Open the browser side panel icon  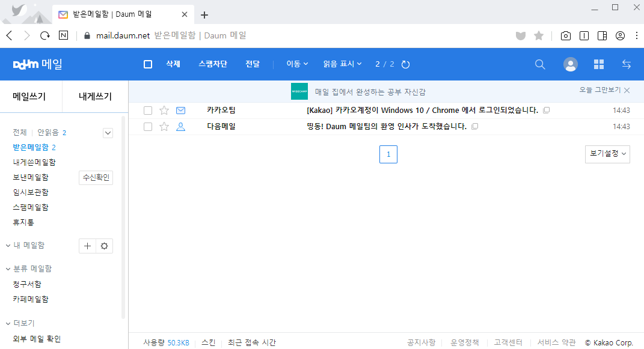(x=602, y=35)
